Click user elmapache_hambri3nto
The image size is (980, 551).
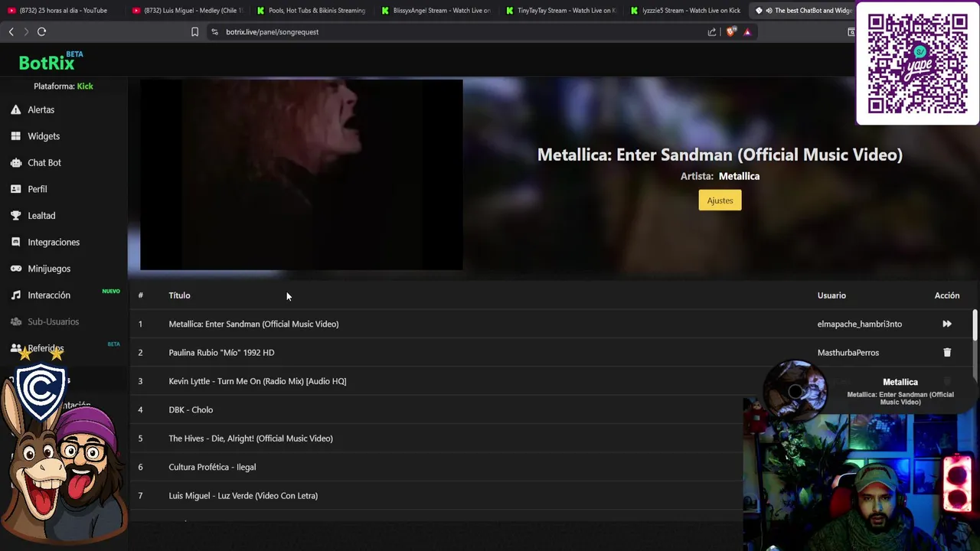pyautogui.click(x=860, y=324)
